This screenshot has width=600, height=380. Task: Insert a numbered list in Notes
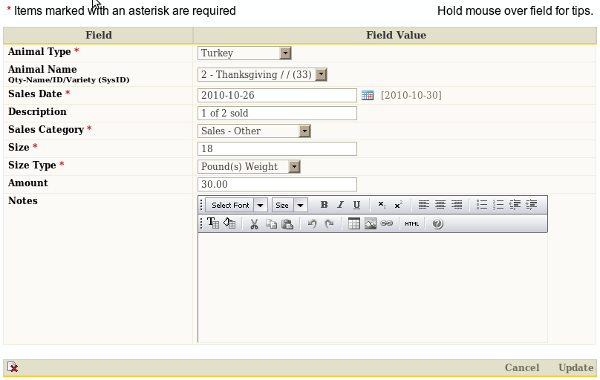click(498, 205)
